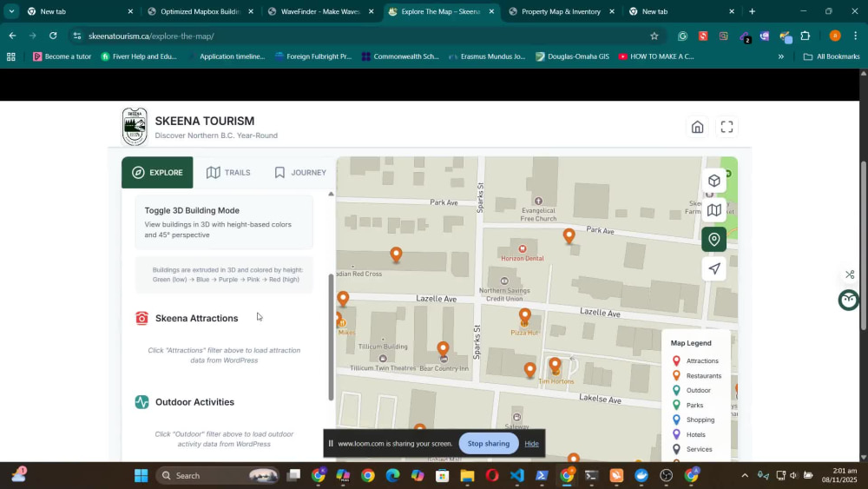This screenshot has width=868, height=489.
Task: Click the Skeena Tourism logo
Action: 135,127
